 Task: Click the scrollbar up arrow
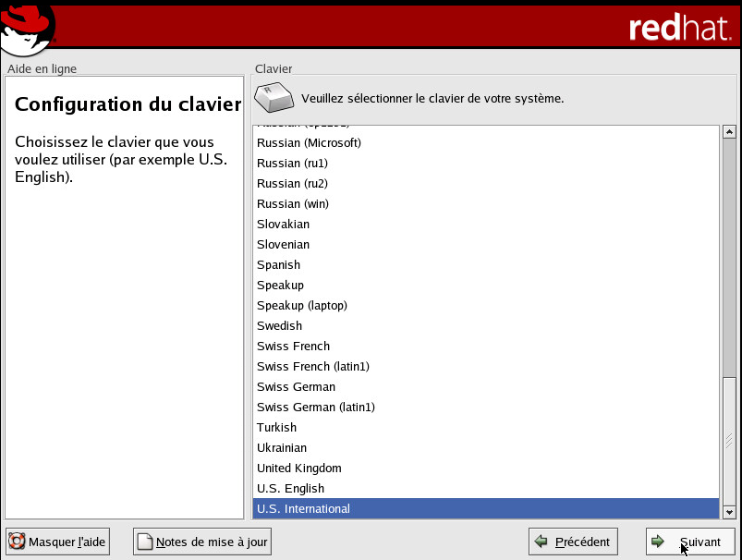pyautogui.click(x=729, y=131)
